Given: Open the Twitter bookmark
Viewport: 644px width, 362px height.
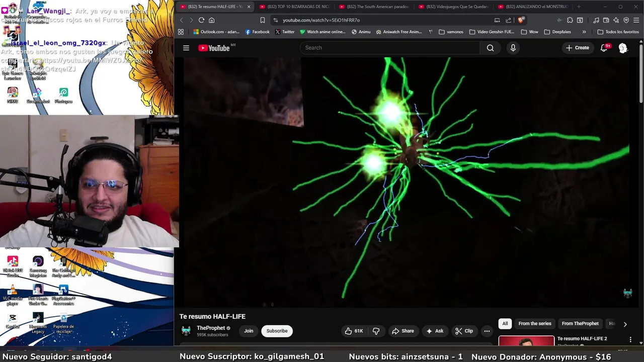Looking at the screenshot, I should (x=284, y=32).
